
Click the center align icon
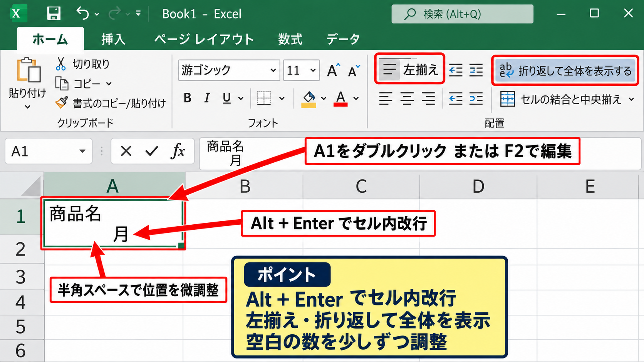[407, 98]
